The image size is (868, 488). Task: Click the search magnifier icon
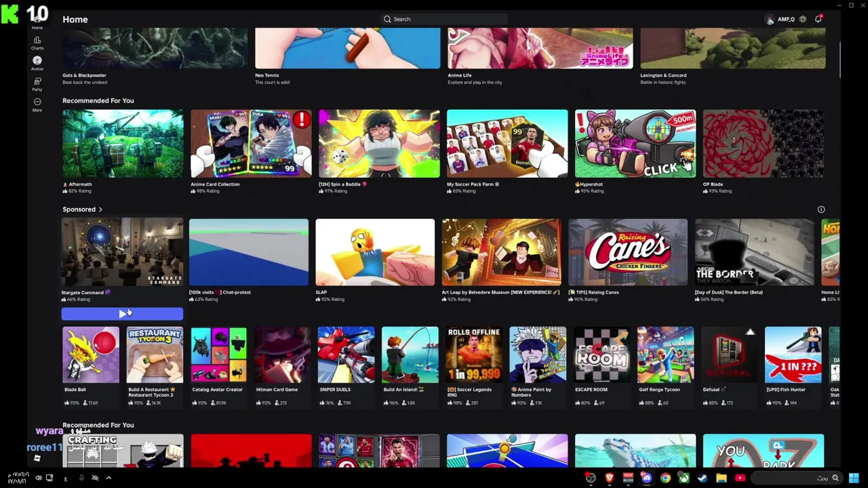[387, 19]
